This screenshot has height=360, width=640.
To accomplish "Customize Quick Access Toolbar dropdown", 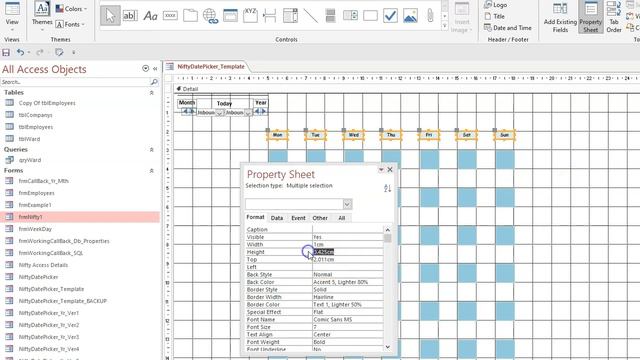I will [74, 52].
